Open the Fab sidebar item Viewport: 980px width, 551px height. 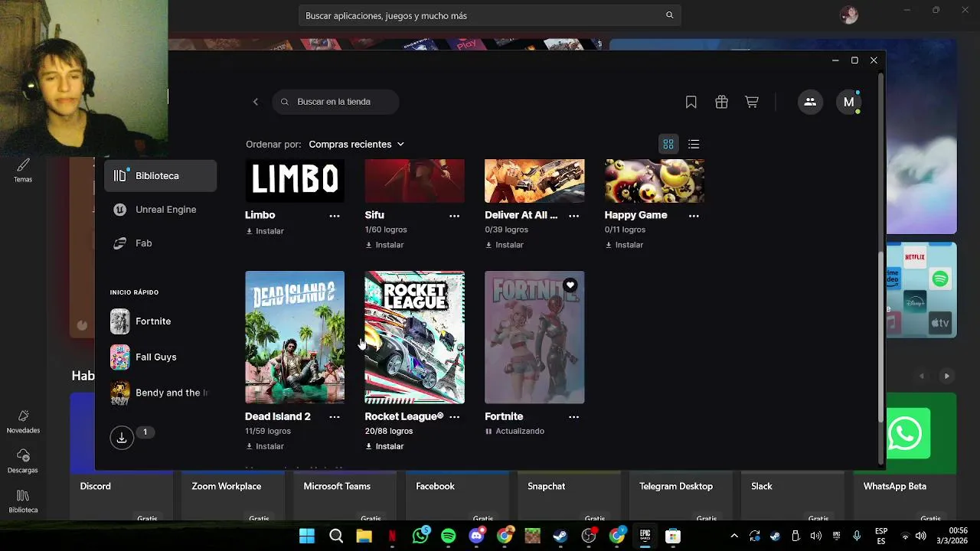(160, 243)
